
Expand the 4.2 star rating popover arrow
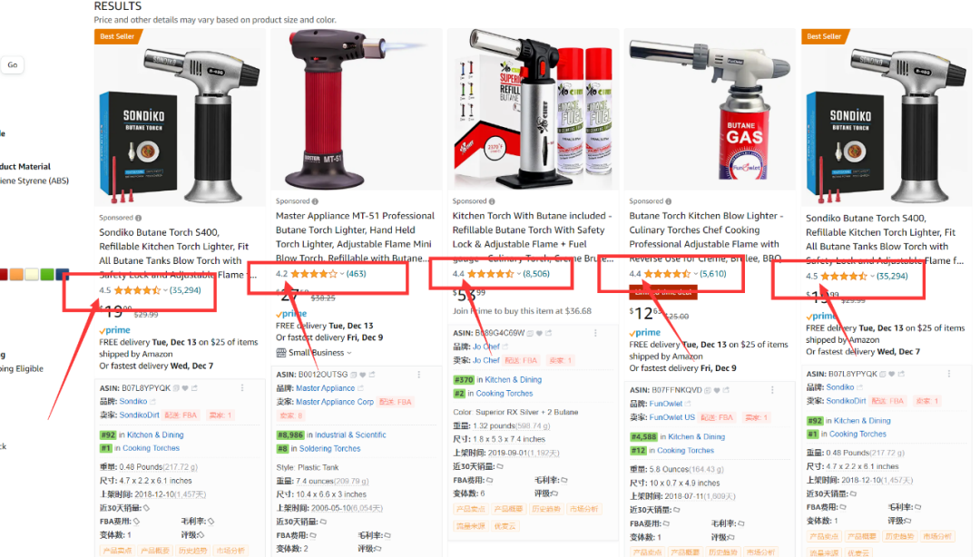(342, 274)
